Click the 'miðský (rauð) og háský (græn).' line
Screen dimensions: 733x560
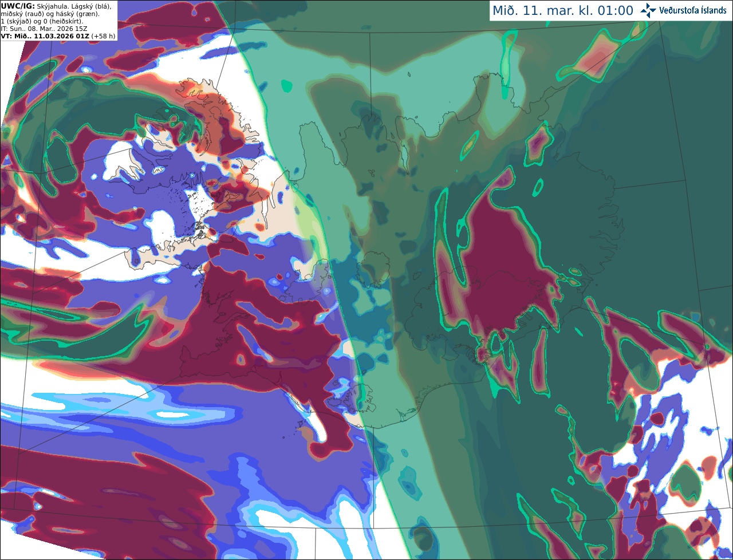[50, 13]
